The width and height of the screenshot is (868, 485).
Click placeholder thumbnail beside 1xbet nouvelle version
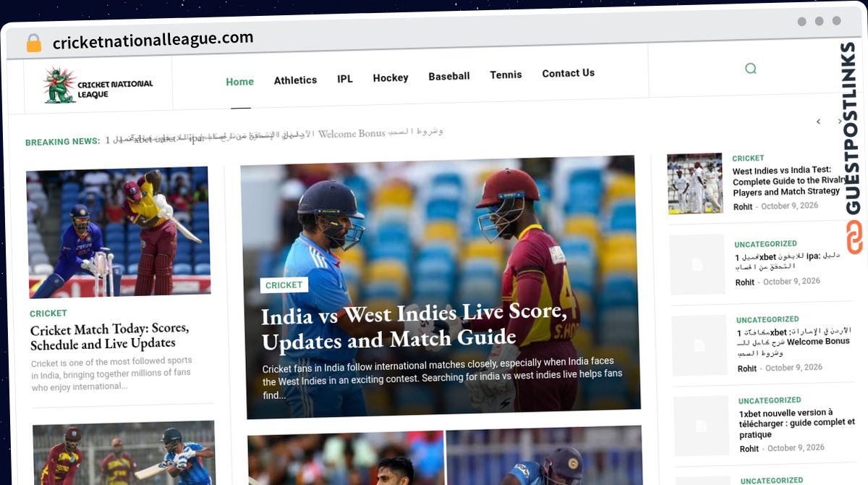coord(702,425)
